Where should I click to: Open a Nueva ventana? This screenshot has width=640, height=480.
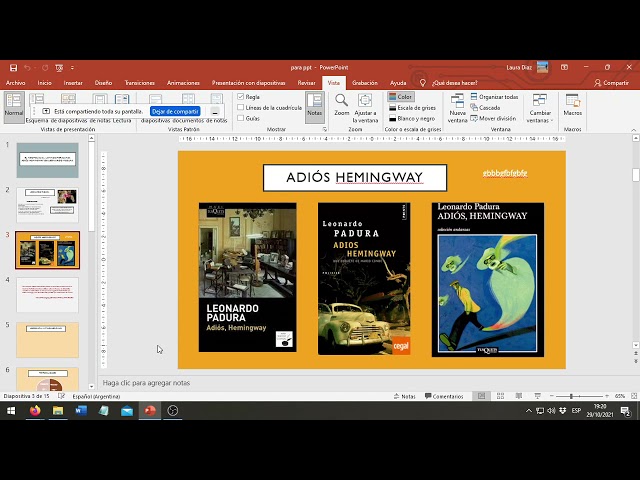(457, 108)
